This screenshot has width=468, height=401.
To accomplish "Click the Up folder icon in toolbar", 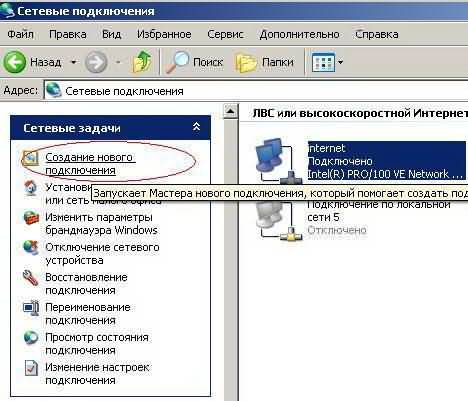I will [141, 61].
